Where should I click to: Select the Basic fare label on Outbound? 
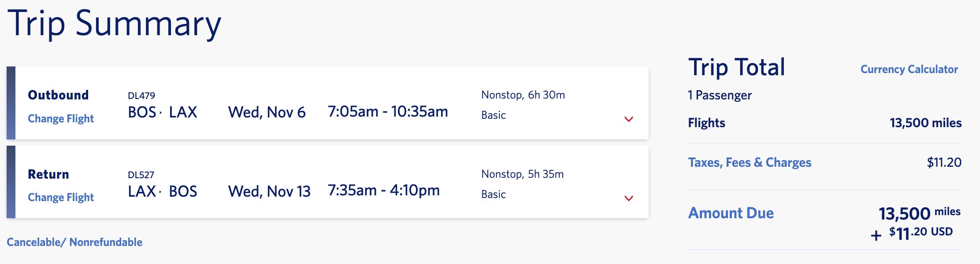(x=492, y=115)
